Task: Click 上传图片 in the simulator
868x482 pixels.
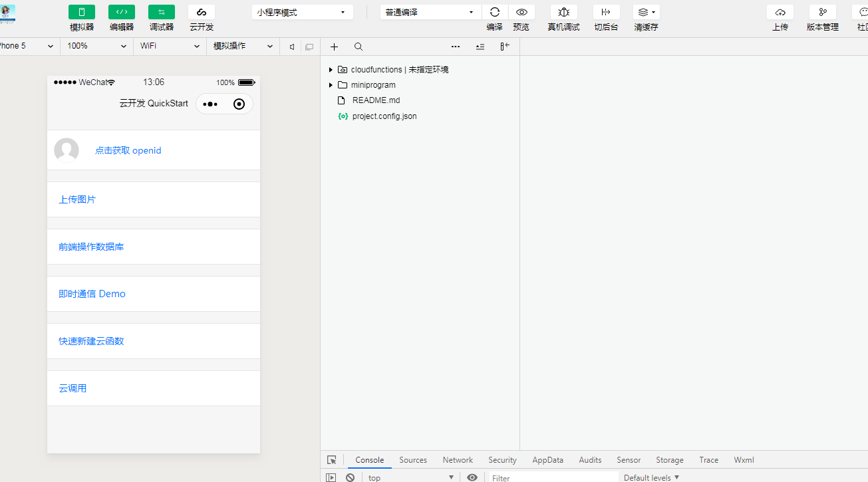Action: (x=77, y=199)
